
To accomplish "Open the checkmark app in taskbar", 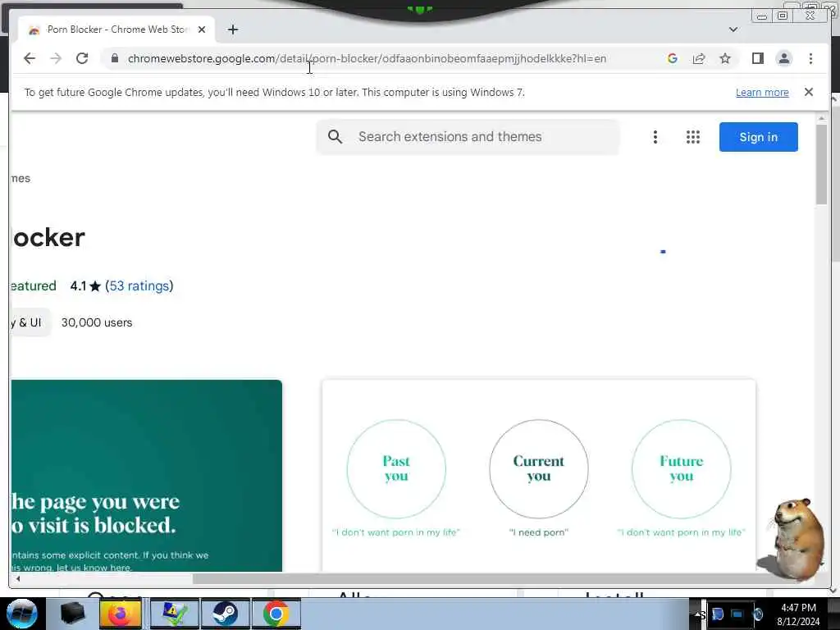I will [174, 614].
